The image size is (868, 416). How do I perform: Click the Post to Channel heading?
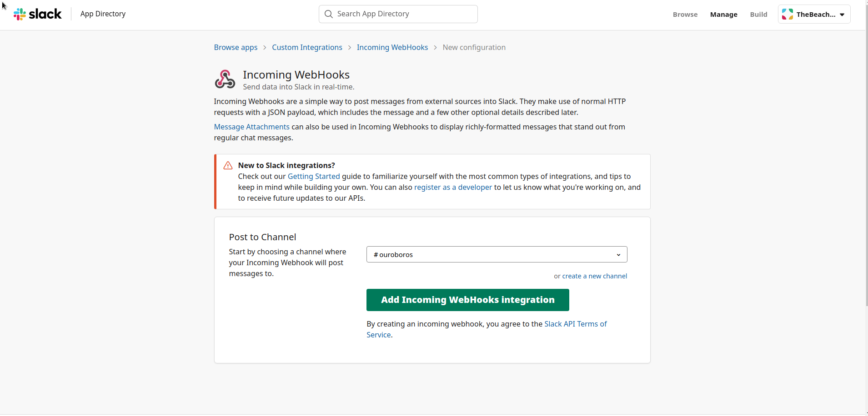(x=262, y=237)
